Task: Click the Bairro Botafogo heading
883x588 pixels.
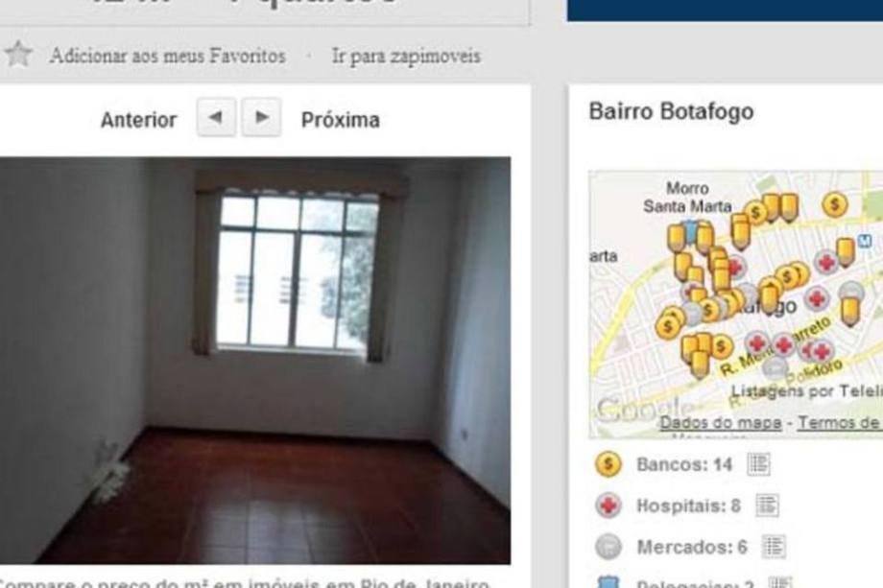Action: pos(671,111)
